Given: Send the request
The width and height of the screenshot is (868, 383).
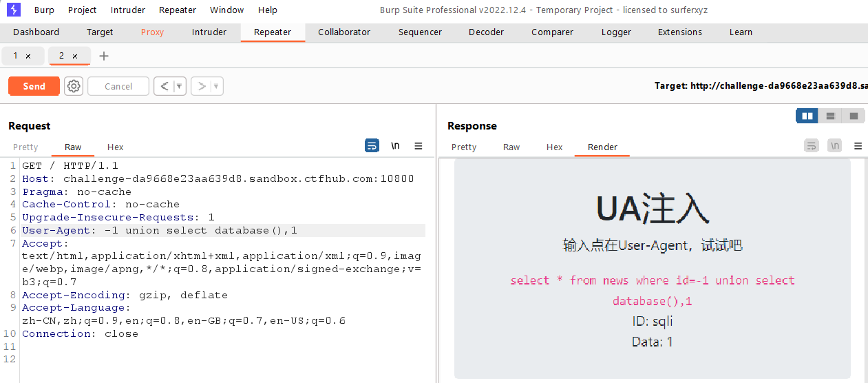Looking at the screenshot, I should point(34,86).
